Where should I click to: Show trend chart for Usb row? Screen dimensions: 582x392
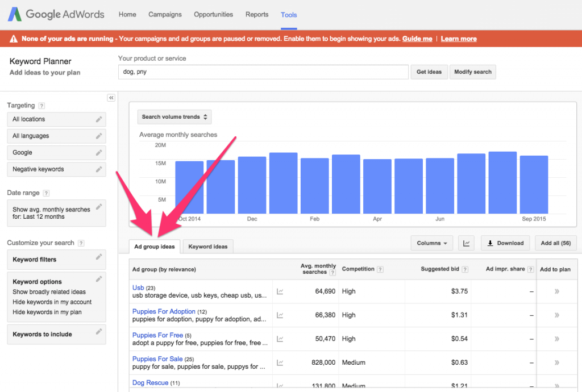(x=280, y=291)
